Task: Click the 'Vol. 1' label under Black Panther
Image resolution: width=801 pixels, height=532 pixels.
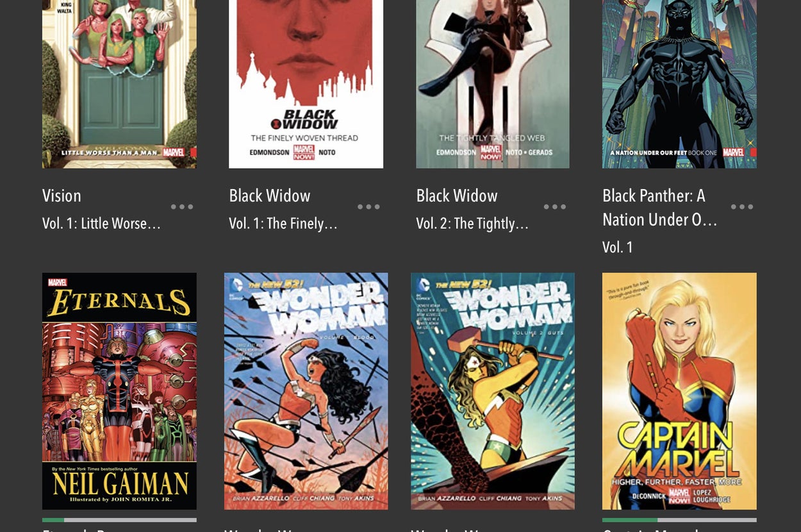Action: (x=618, y=247)
